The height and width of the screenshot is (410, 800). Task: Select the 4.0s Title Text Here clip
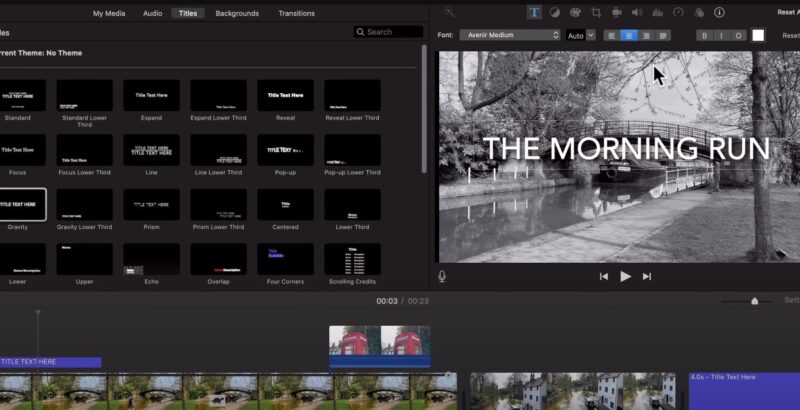point(744,391)
